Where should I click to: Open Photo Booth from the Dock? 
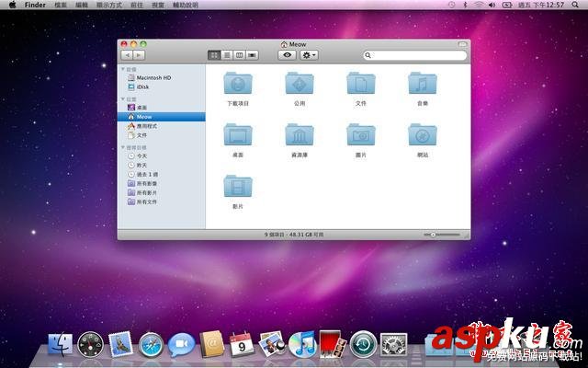[333, 343]
